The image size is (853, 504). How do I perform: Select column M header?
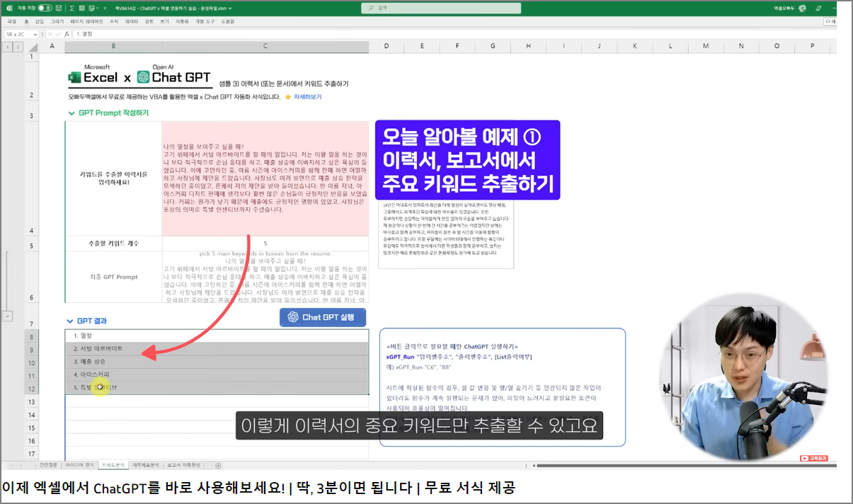pos(706,47)
